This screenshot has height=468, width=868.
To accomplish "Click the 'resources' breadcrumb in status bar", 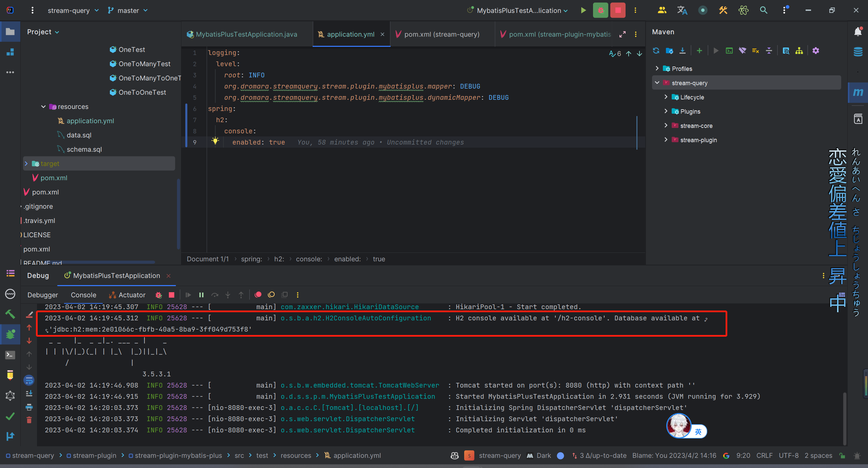I will (x=296, y=455).
